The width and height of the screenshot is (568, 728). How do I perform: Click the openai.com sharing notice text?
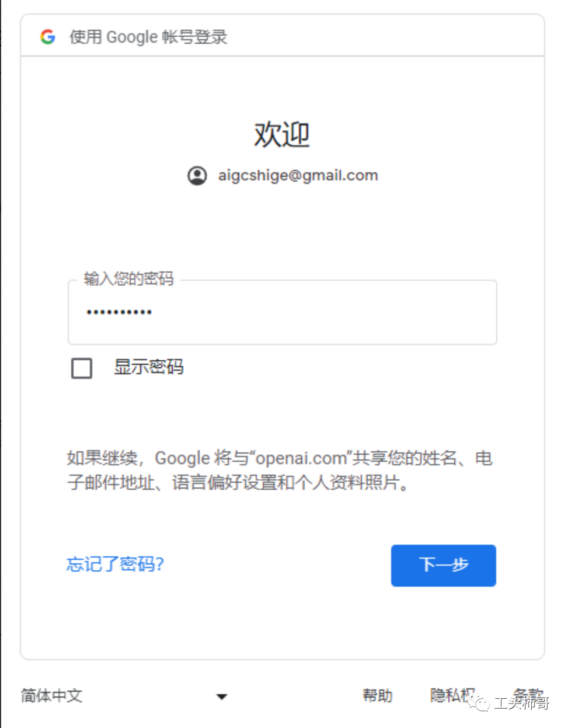point(280,470)
